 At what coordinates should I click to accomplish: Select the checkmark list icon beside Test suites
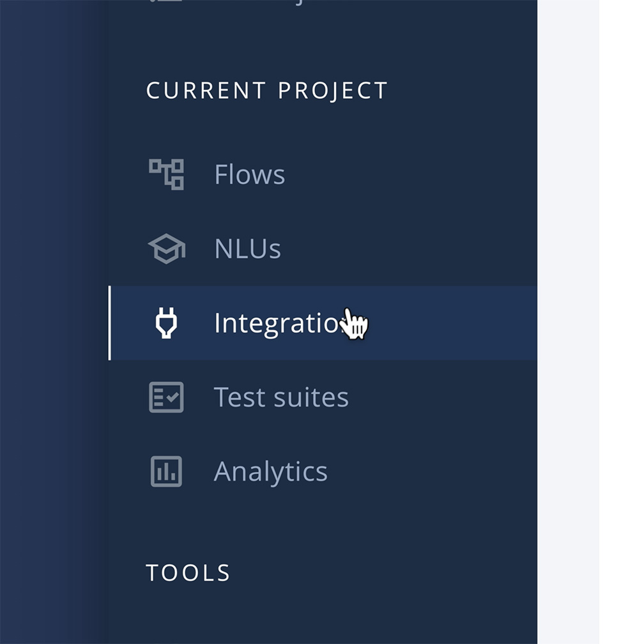pos(167,396)
